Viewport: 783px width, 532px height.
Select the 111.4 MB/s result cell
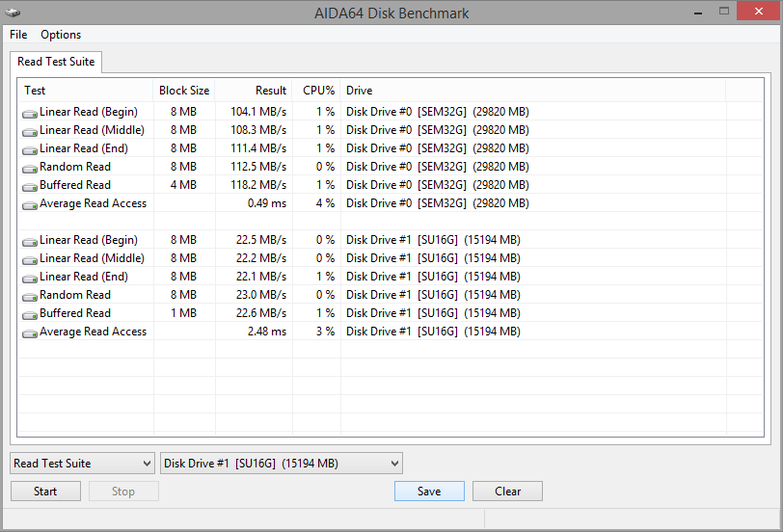point(258,148)
